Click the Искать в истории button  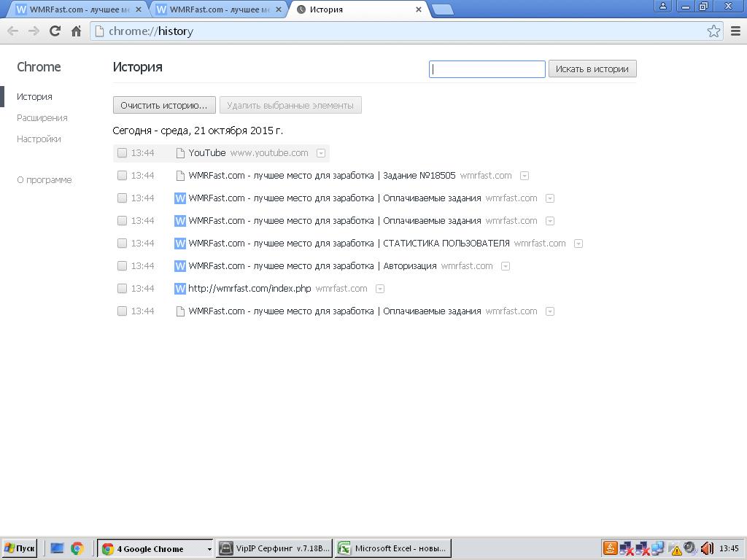tap(592, 69)
